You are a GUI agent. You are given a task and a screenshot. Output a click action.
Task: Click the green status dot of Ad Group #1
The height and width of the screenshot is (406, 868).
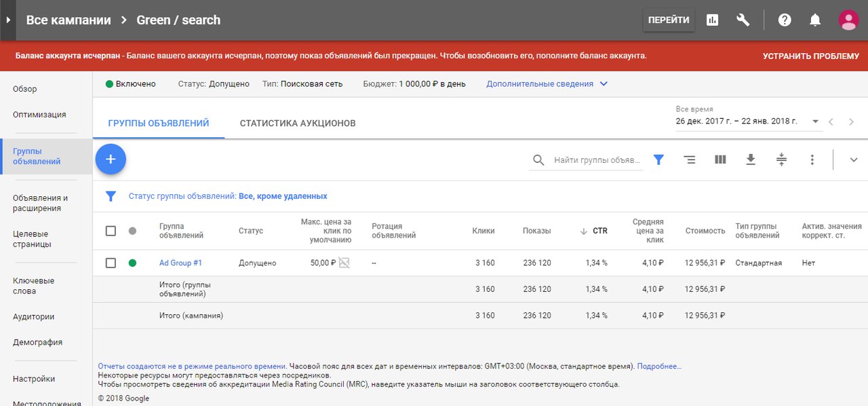[132, 263]
